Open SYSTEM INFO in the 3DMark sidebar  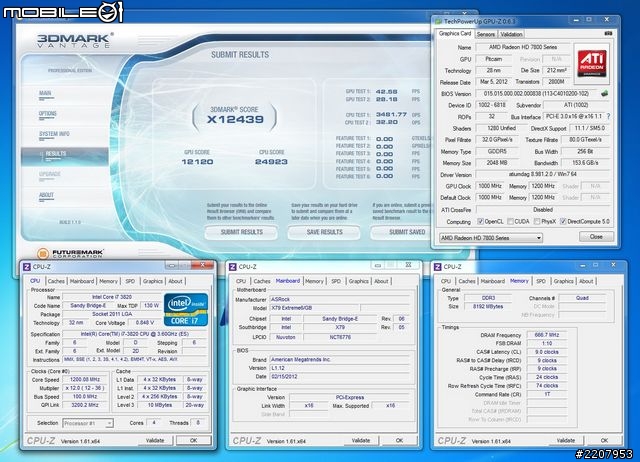[x=54, y=134]
